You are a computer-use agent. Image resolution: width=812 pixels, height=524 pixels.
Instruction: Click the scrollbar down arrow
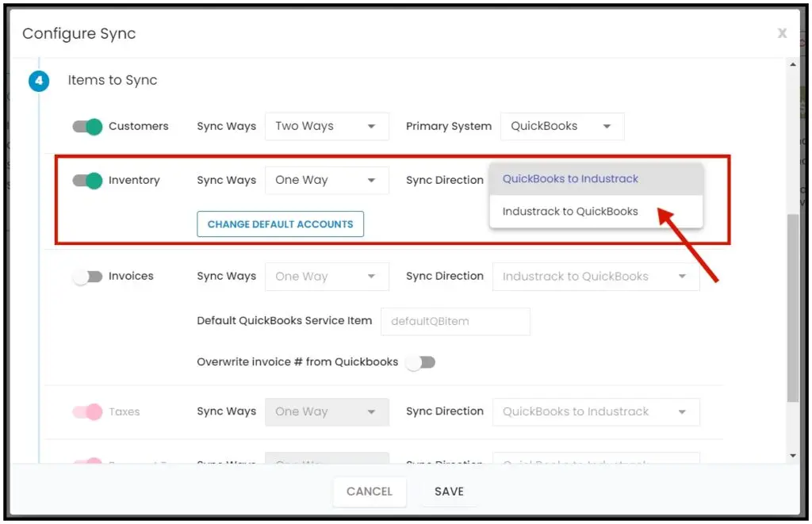point(793,456)
